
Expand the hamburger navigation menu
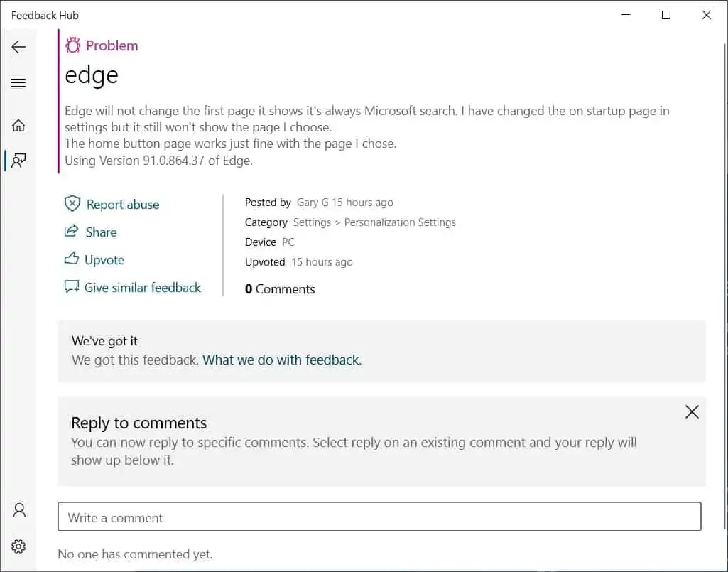pos(18,83)
